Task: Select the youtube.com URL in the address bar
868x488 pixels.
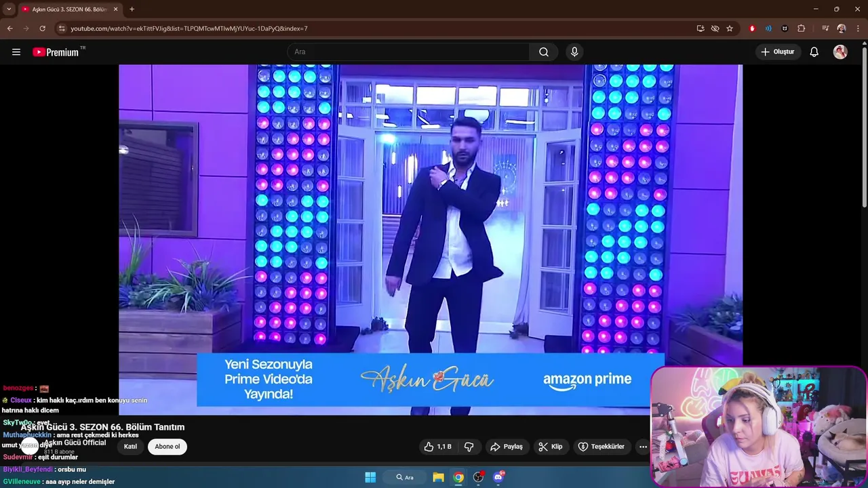Action: [x=189, y=28]
